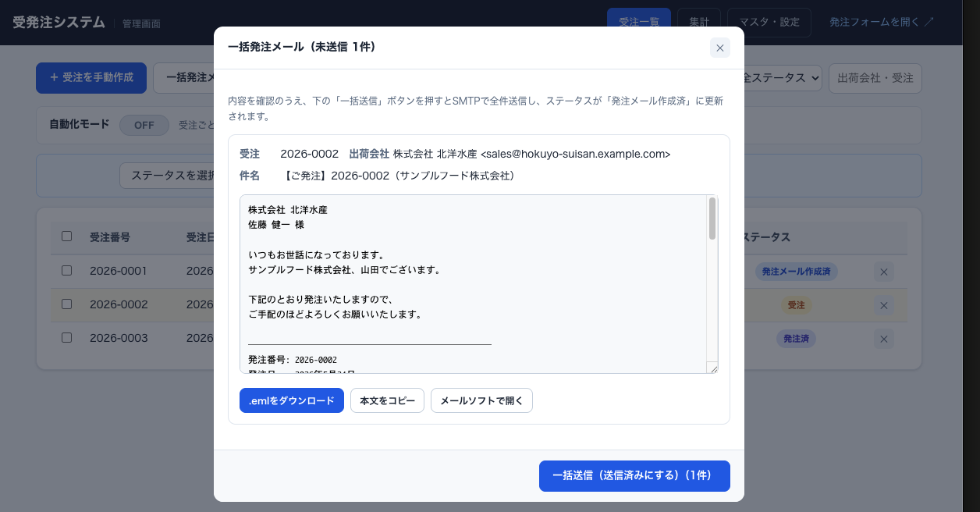The width and height of the screenshot is (980, 512).
Task: Open the 集計 tab
Action: [x=699, y=22]
